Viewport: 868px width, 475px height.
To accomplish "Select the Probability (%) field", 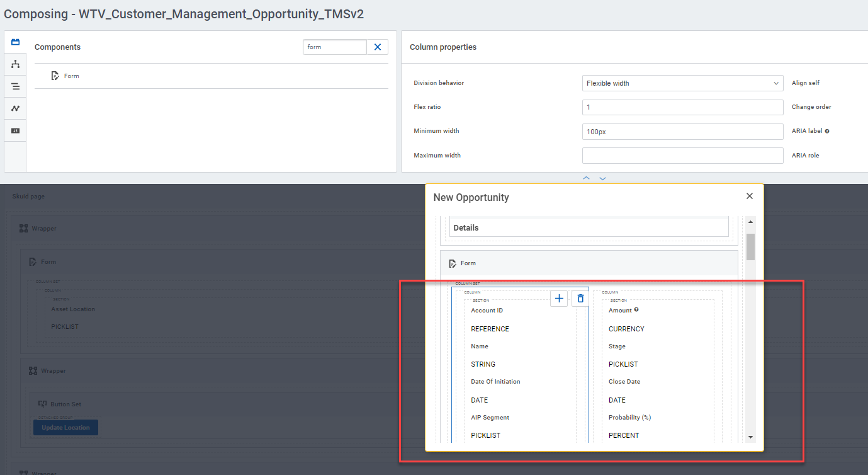I will 629,418.
